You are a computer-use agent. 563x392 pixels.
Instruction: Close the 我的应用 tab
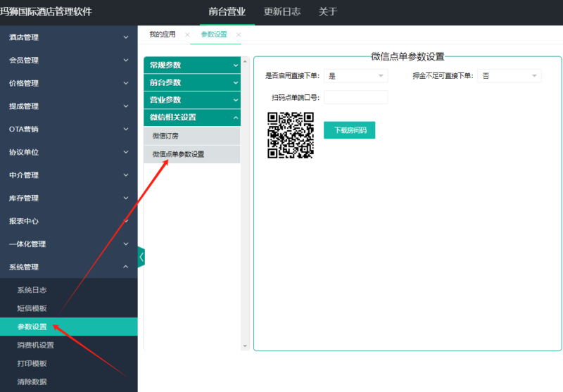click(x=187, y=34)
